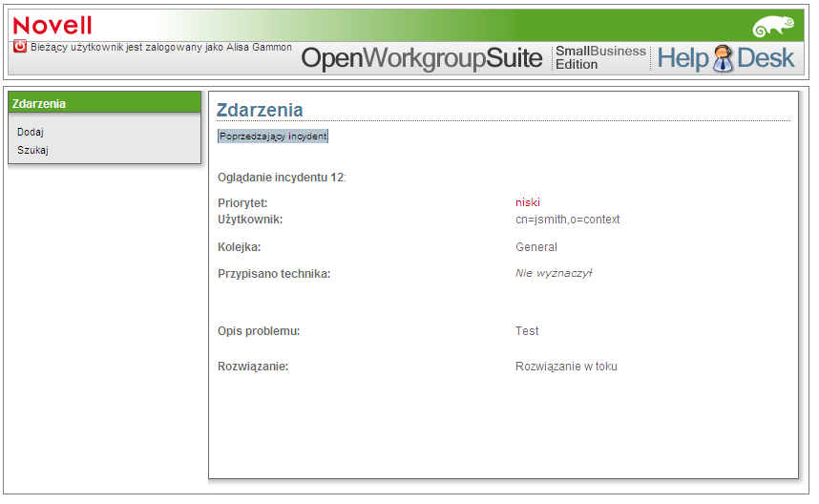
Task: Click the 'Priorytet:' label
Action: click(x=242, y=203)
